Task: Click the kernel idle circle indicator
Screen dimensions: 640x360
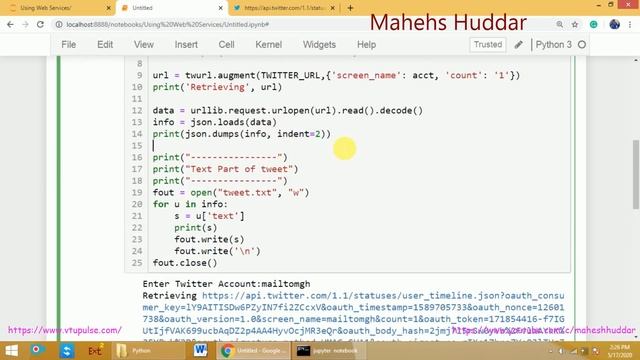Action: [582, 44]
